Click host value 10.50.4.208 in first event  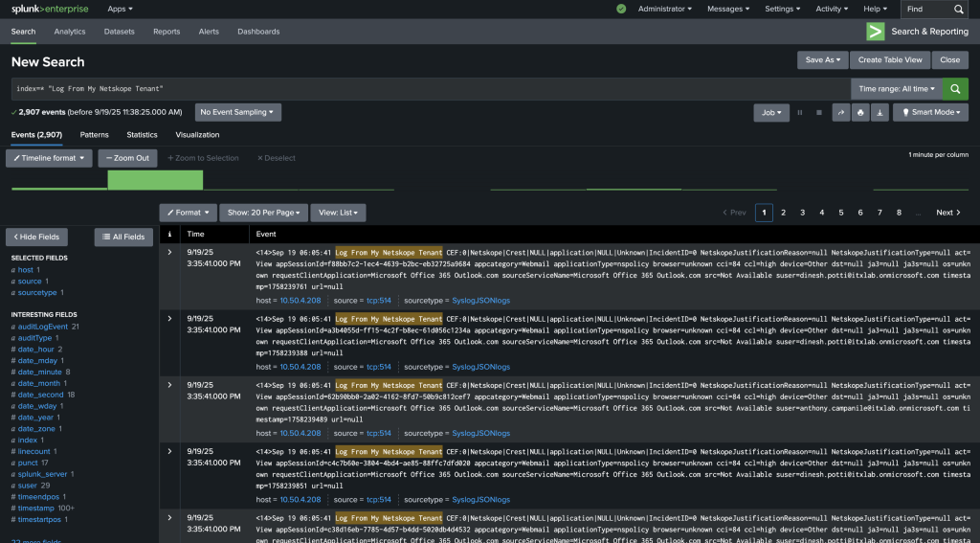point(300,301)
